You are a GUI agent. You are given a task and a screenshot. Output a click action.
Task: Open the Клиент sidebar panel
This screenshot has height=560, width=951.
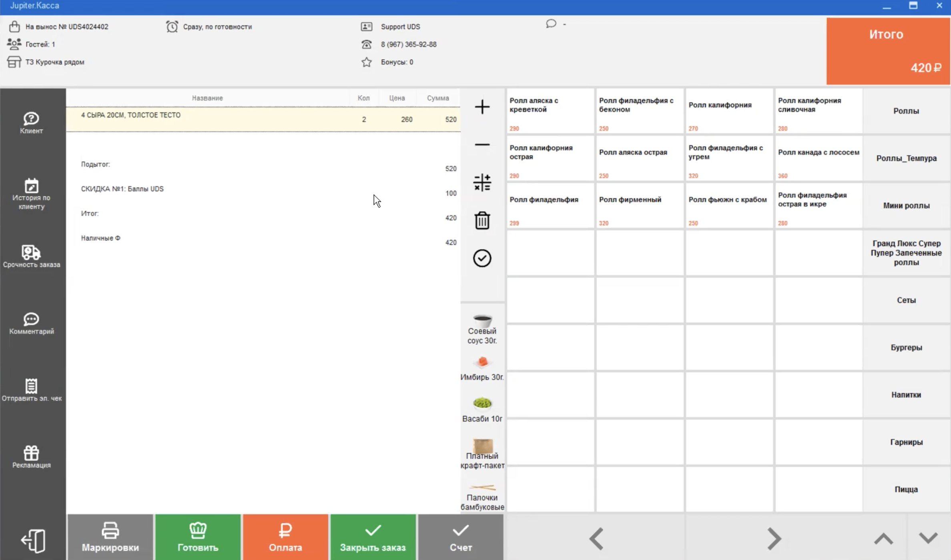(x=31, y=122)
